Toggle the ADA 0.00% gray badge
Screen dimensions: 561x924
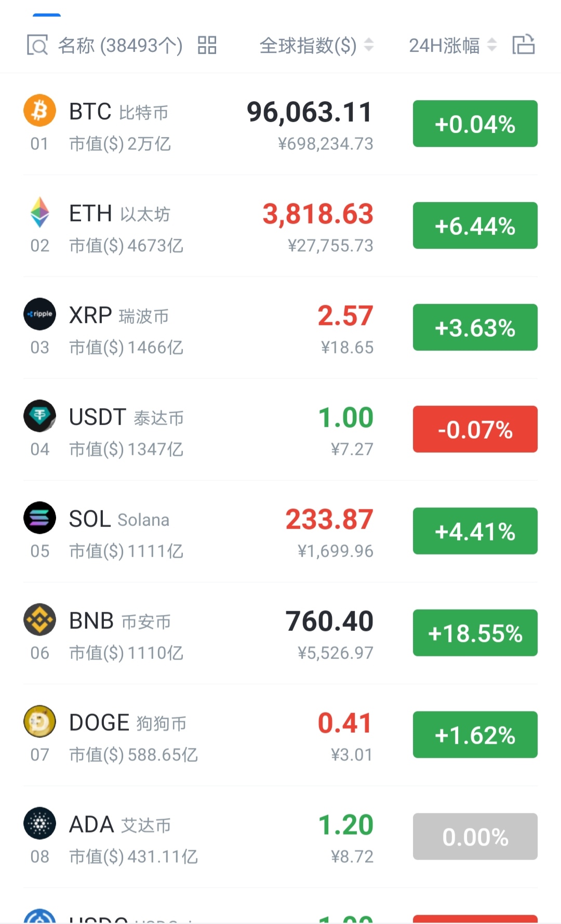[475, 837]
